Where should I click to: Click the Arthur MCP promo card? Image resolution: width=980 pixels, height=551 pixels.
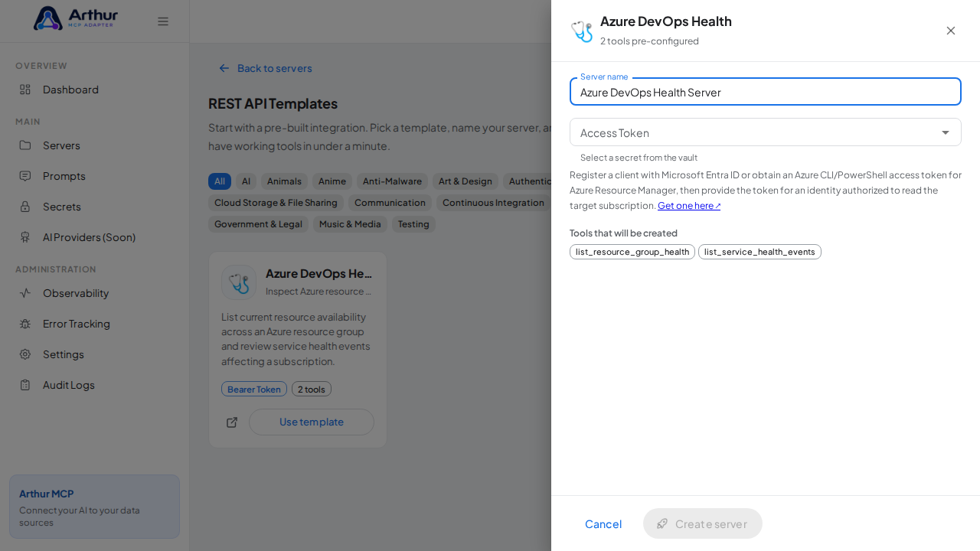coord(95,507)
